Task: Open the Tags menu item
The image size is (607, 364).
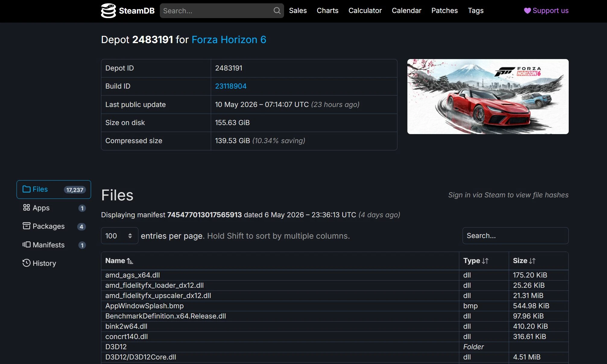Action: 476,11
